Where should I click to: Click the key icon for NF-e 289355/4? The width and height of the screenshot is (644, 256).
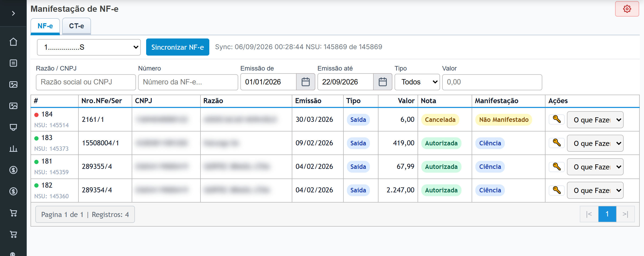click(x=557, y=166)
